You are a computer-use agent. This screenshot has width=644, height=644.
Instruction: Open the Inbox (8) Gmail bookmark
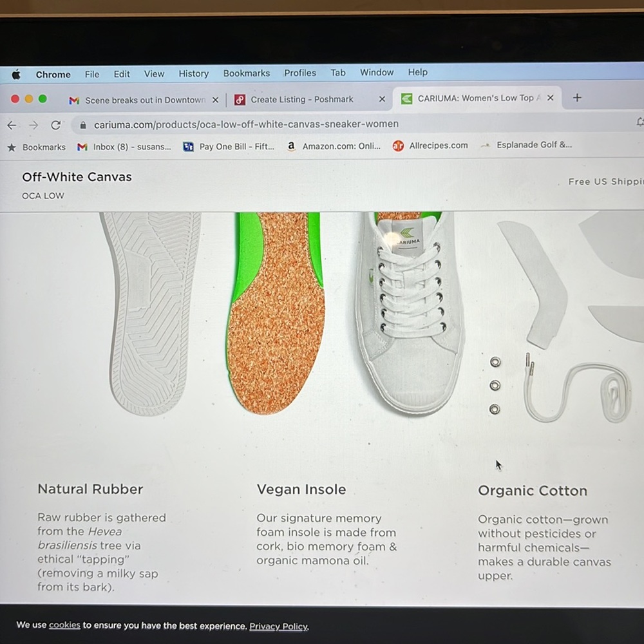point(124,147)
